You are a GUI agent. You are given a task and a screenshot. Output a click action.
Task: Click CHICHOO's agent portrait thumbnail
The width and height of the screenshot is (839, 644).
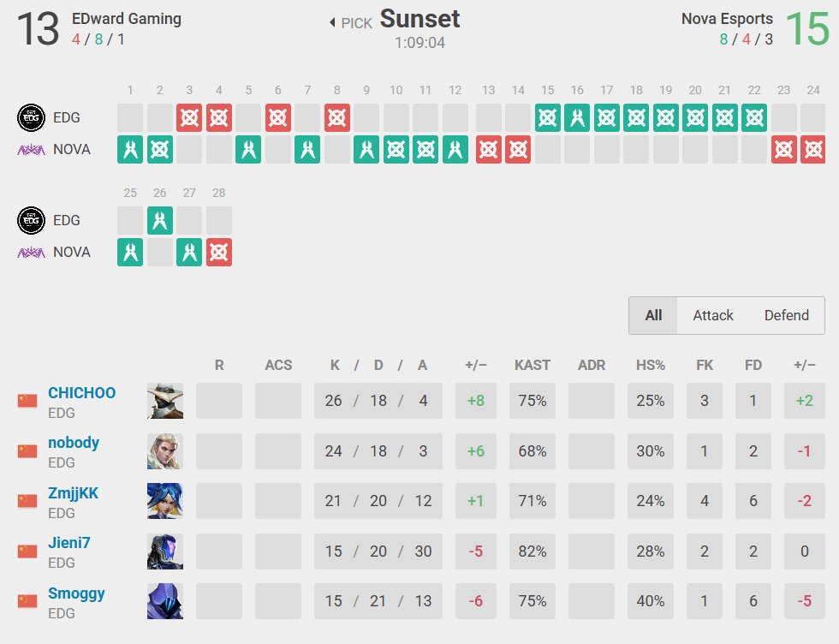coord(165,401)
